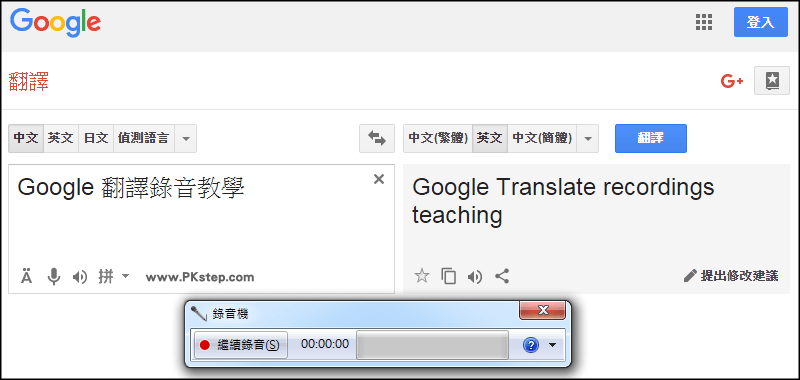
Task: Open the red 翻譯 page title link
Action: (x=29, y=82)
